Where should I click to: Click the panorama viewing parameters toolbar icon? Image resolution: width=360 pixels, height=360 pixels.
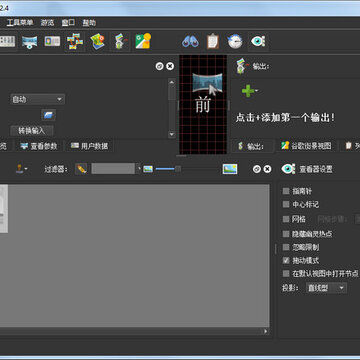(29, 42)
